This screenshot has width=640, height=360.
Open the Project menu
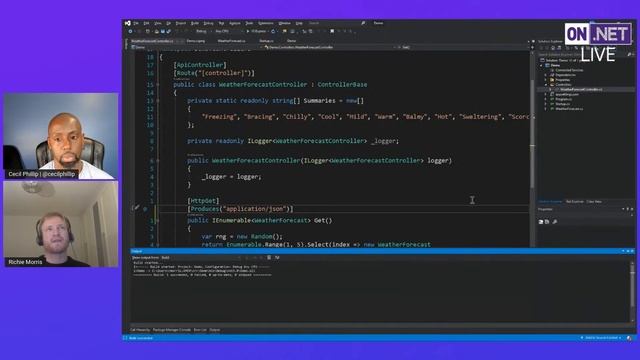180,23
